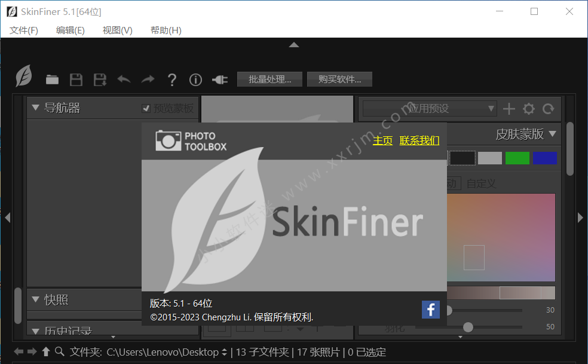Select the blue mask color swatch
The height and width of the screenshot is (364, 588).
tap(544, 158)
